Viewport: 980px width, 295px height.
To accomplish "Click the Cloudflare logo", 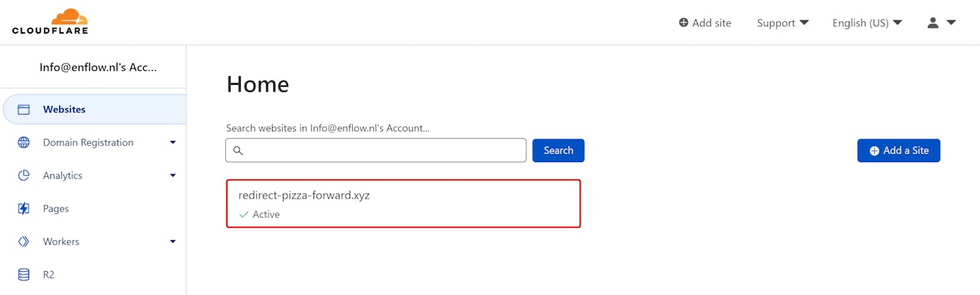I will pyautogui.click(x=50, y=22).
